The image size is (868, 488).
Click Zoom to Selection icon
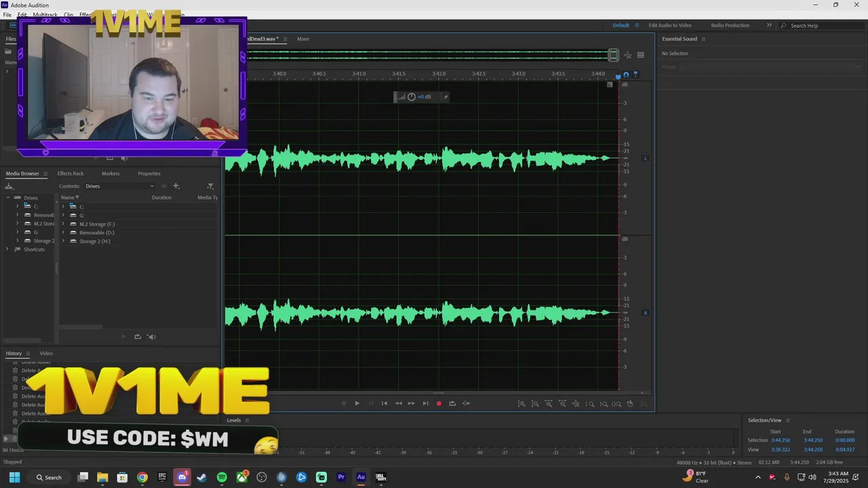[x=616, y=404]
